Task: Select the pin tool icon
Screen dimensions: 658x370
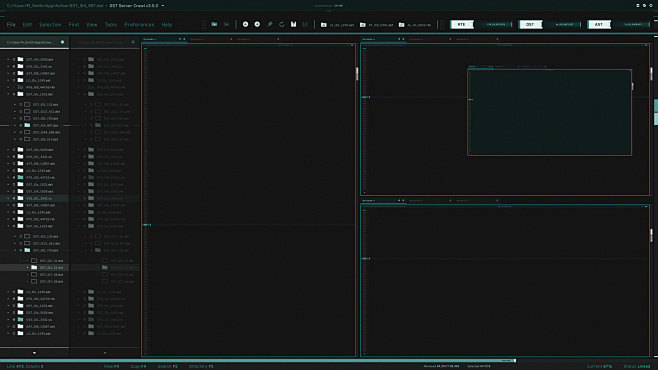Action: coord(270,24)
